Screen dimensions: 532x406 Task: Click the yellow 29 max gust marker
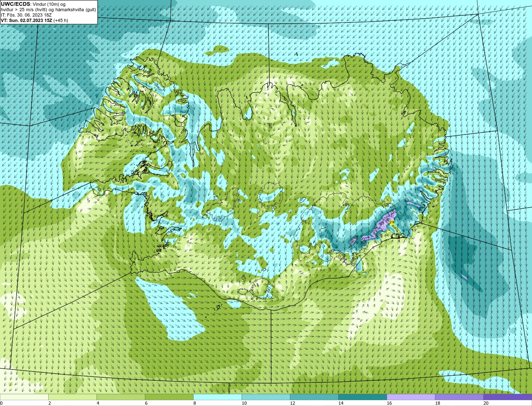click(x=392, y=223)
